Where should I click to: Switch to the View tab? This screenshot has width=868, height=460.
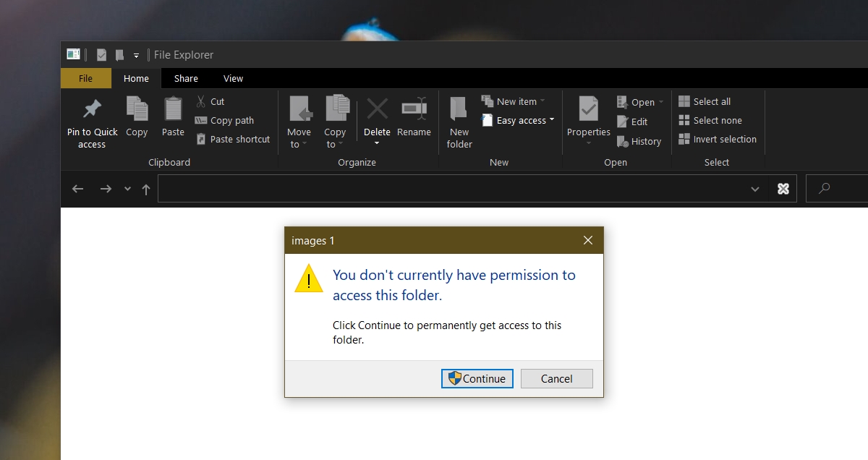[233, 78]
